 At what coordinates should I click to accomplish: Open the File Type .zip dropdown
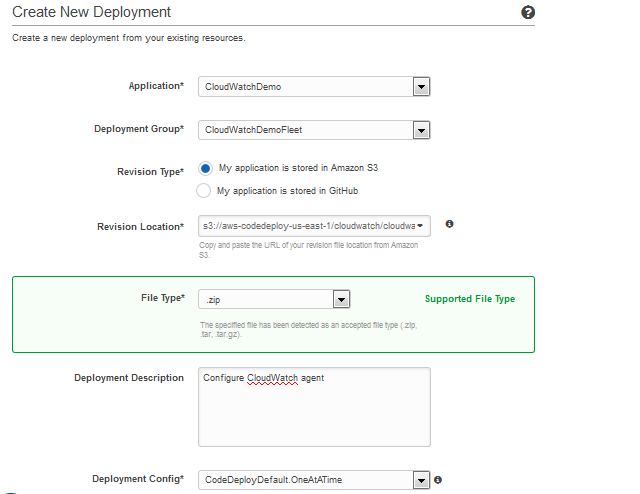coord(274,299)
